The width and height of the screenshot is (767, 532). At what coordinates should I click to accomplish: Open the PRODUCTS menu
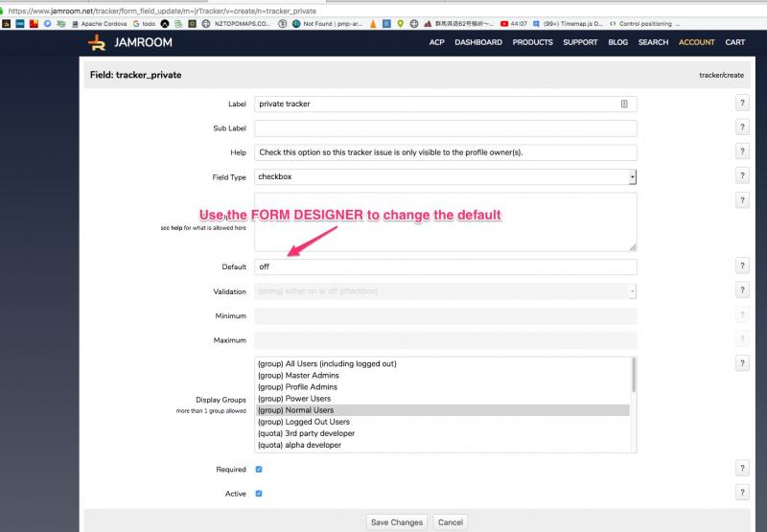(533, 42)
